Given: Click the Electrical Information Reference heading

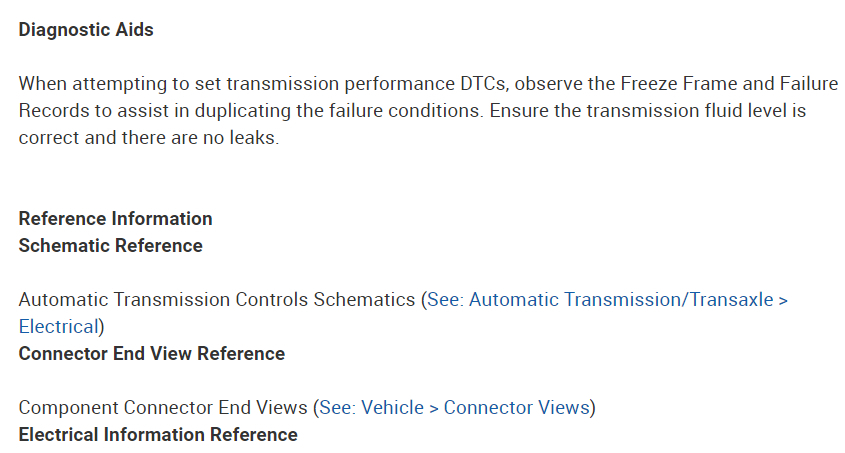Looking at the screenshot, I should tap(158, 434).
